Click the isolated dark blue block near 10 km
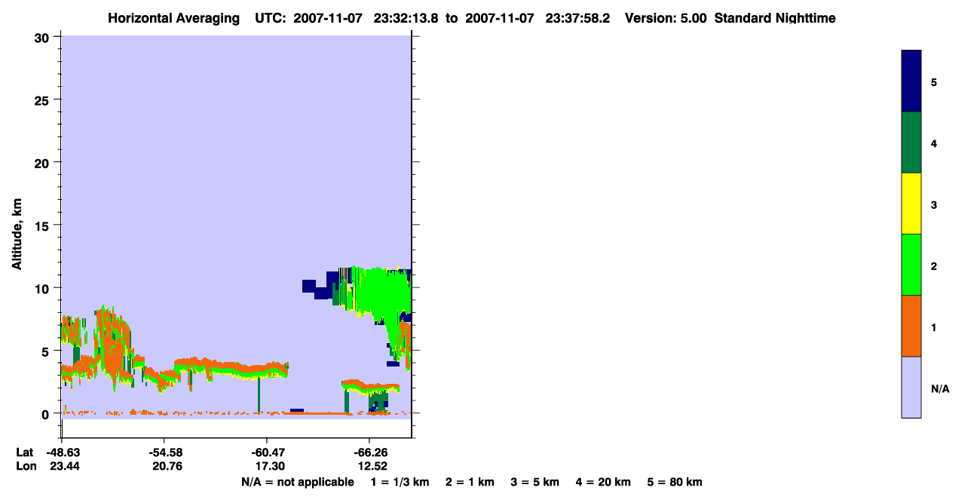 click(x=308, y=286)
